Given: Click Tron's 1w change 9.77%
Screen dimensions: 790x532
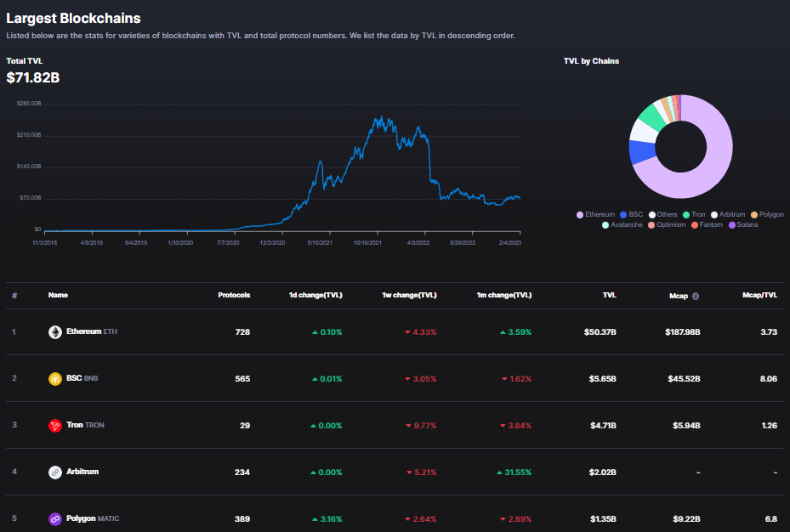Looking at the screenshot, I should tap(421, 426).
